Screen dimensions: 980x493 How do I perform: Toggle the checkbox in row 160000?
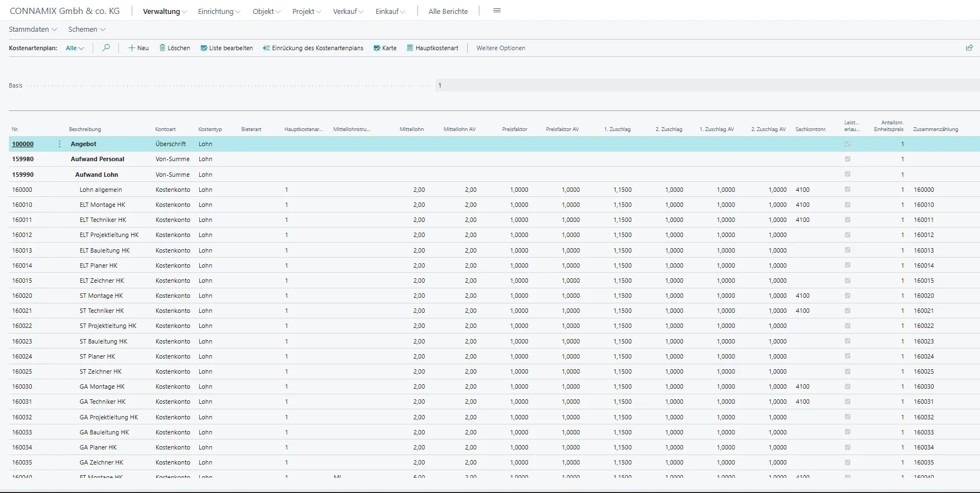coord(848,190)
